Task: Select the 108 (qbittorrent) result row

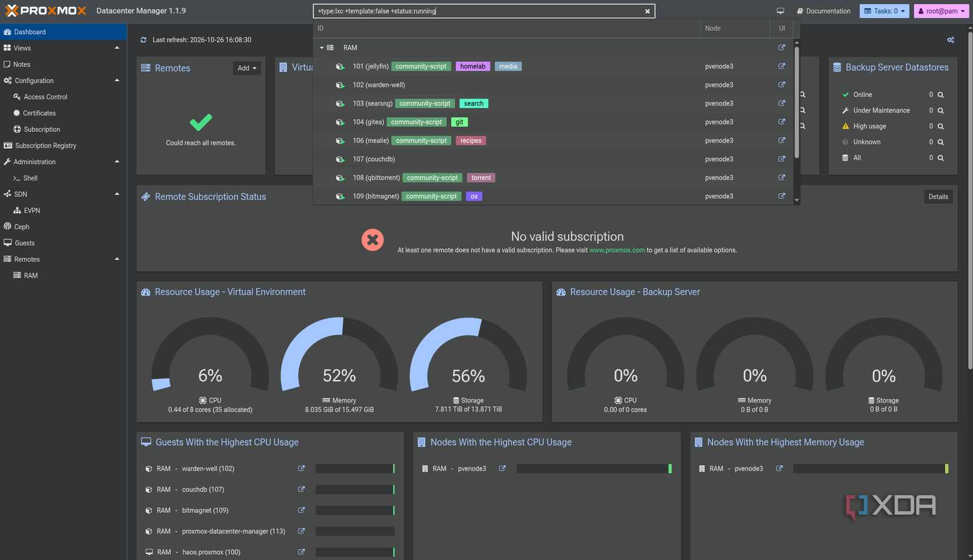Action: [x=553, y=177]
